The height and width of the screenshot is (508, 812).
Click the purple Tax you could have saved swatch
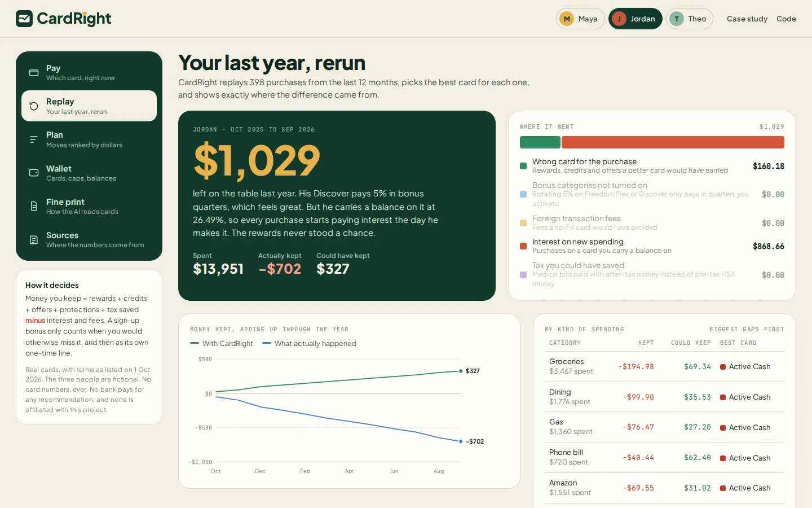[x=523, y=275]
